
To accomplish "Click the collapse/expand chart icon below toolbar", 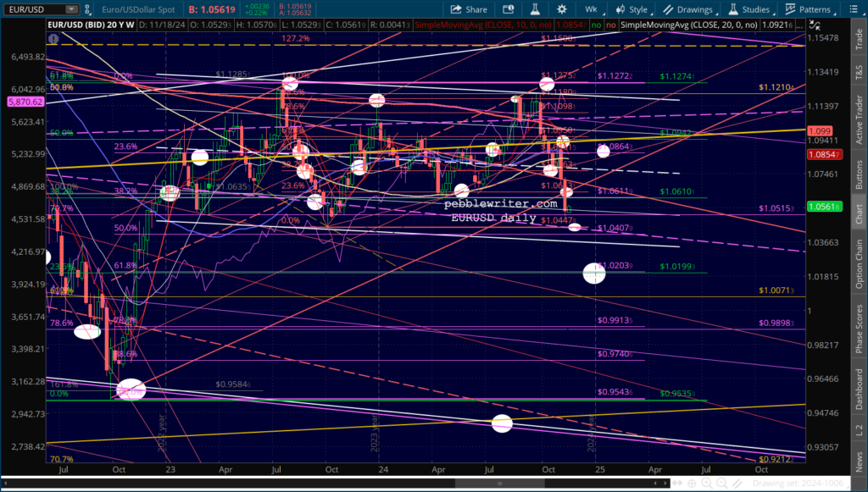I will click(815, 25).
